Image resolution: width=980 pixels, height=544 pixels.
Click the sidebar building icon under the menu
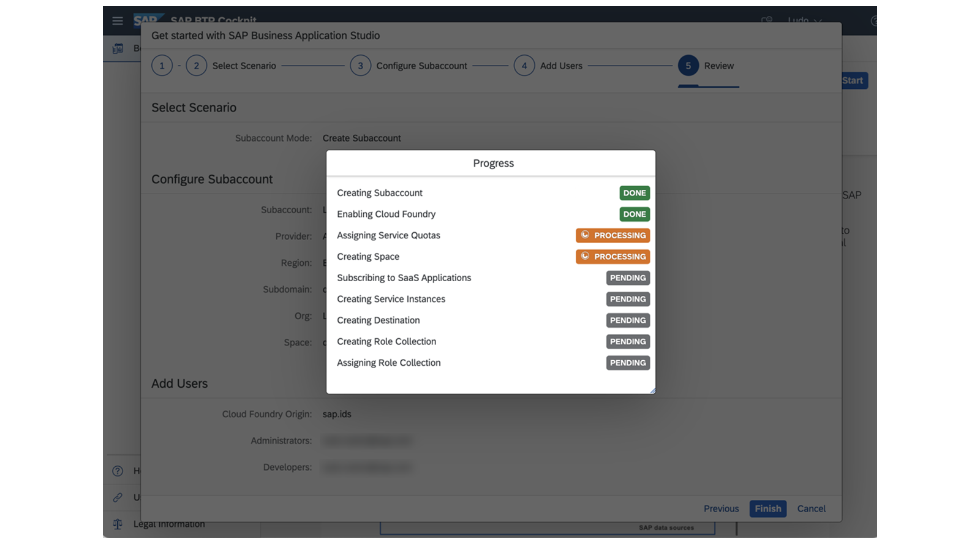pos(118,48)
